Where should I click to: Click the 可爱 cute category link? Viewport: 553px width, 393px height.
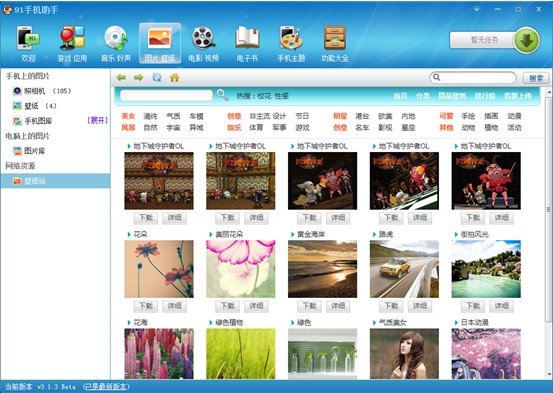pyautogui.click(x=446, y=116)
